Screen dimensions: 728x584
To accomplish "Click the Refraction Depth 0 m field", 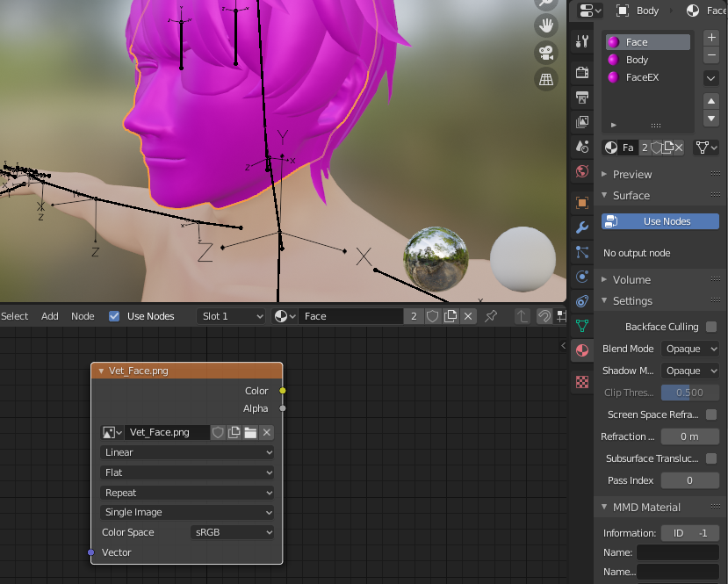I will point(690,436).
